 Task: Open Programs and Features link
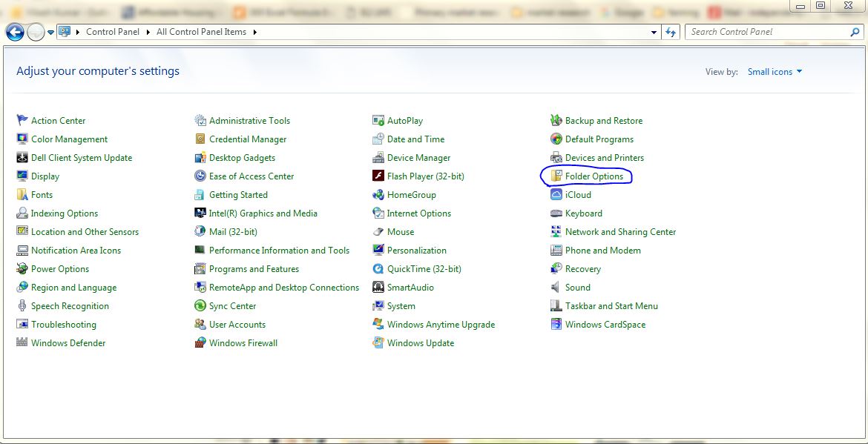(x=254, y=269)
